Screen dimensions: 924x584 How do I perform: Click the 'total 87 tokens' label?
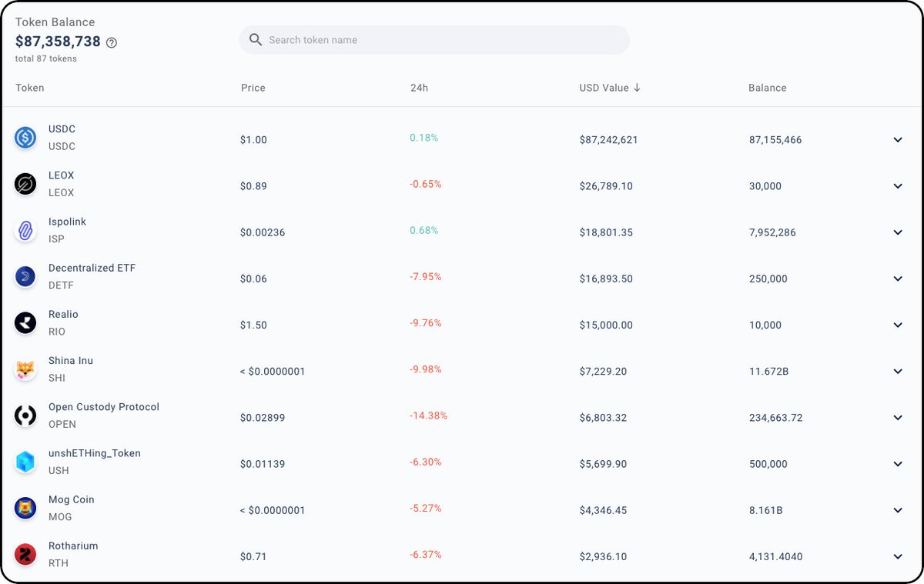coord(46,58)
